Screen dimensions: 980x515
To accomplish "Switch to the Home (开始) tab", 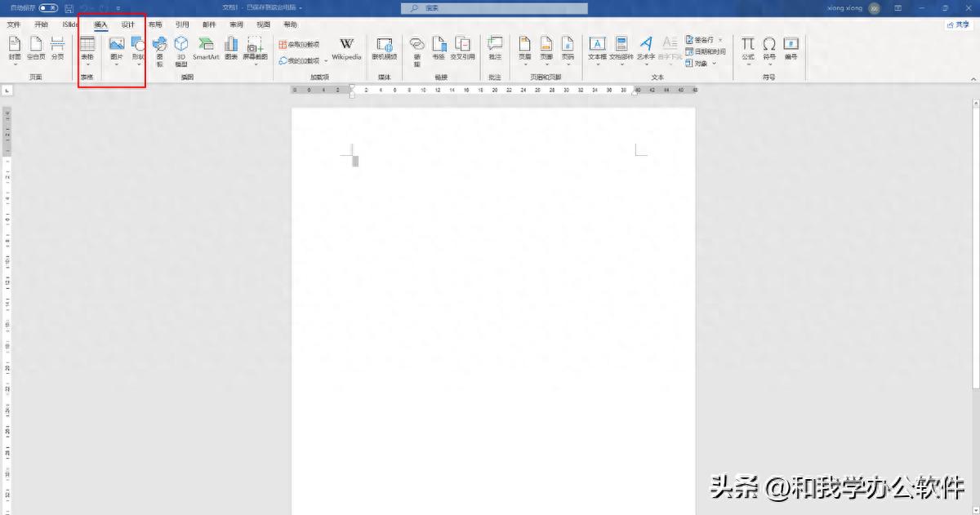I will click(41, 24).
